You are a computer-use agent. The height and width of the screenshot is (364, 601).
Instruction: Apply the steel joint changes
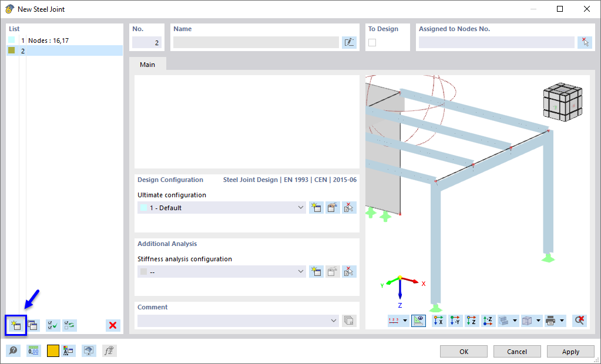click(x=570, y=351)
